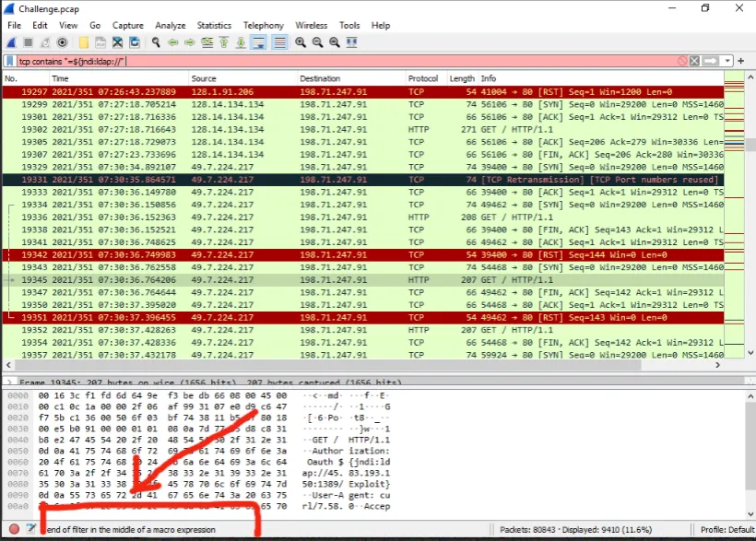Open the Statistics menu
This screenshot has width=756, height=541.
pyautogui.click(x=214, y=26)
